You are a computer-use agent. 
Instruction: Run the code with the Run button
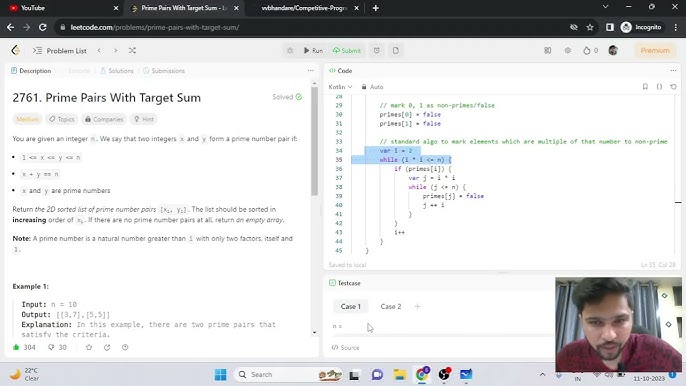(x=313, y=50)
